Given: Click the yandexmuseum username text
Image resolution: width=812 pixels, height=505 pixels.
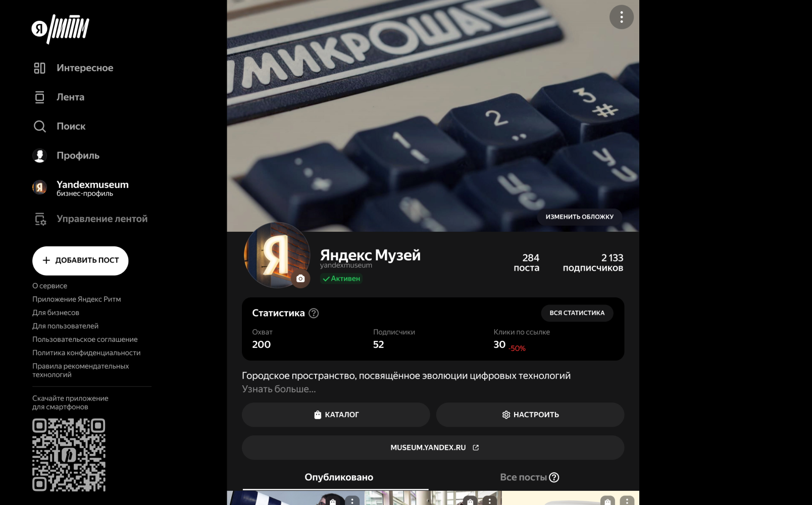Looking at the screenshot, I should click(346, 265).
